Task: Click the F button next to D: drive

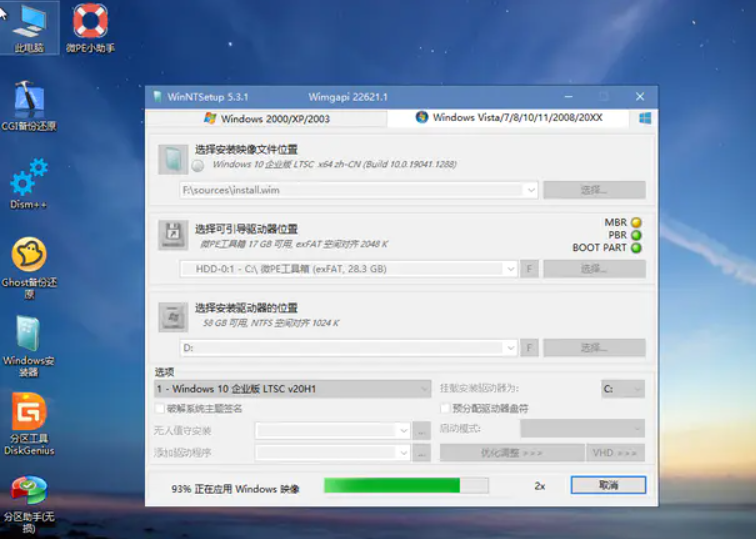Action: (x=529, y=348)
